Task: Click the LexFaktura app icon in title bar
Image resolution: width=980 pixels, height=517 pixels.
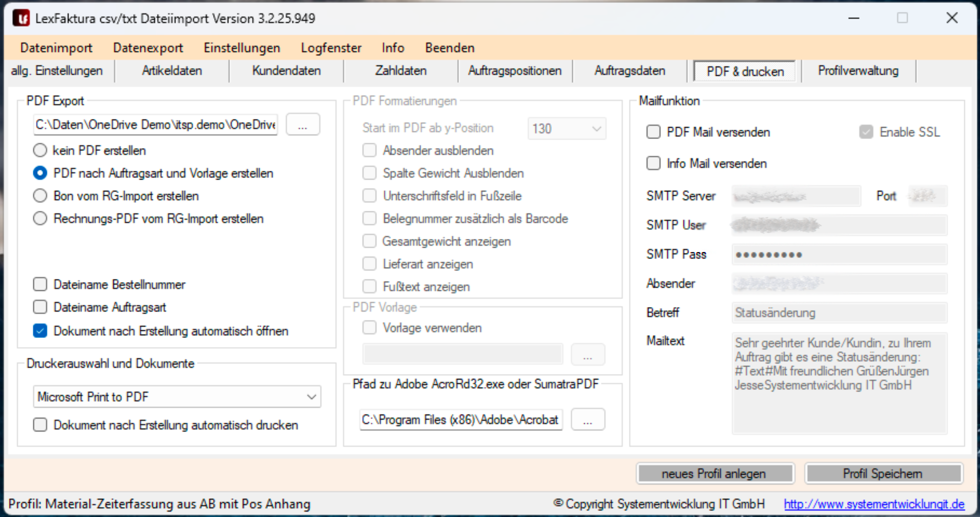Action: (21, 18)
